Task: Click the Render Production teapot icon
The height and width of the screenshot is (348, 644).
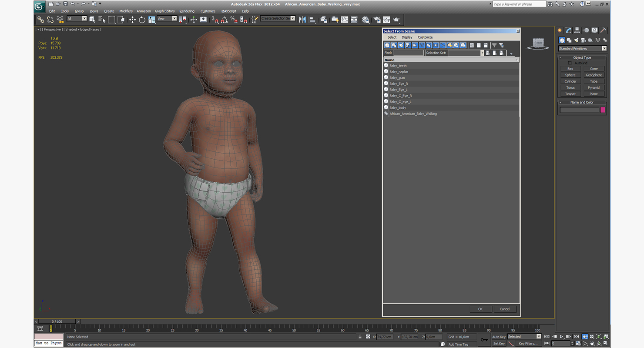Action: 396,20
